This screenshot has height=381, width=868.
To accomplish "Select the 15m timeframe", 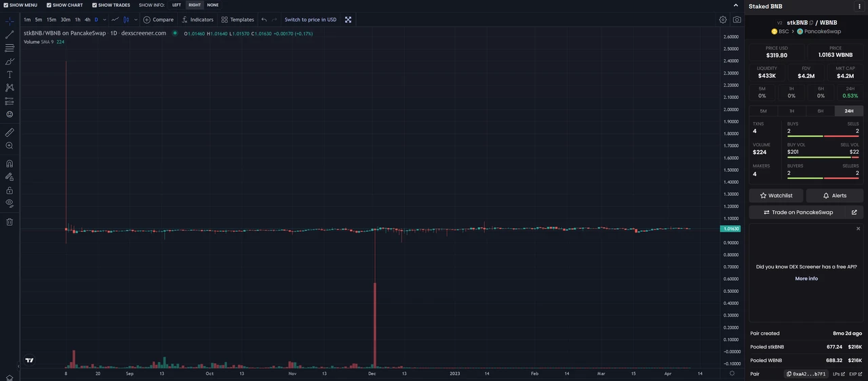I will click(52, 20).
